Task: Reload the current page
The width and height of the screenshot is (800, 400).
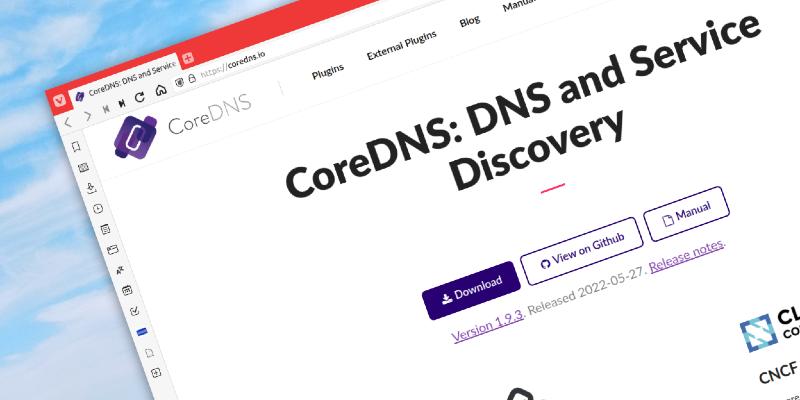Action: point(140,97)
